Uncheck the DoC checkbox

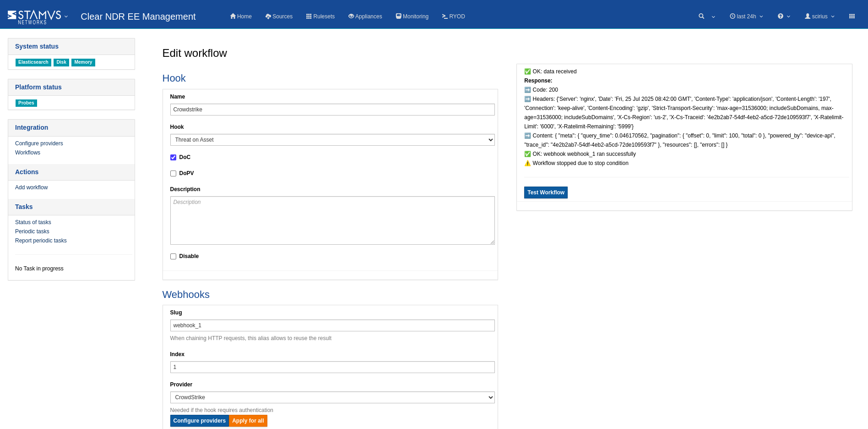click(x=174, y=158)
